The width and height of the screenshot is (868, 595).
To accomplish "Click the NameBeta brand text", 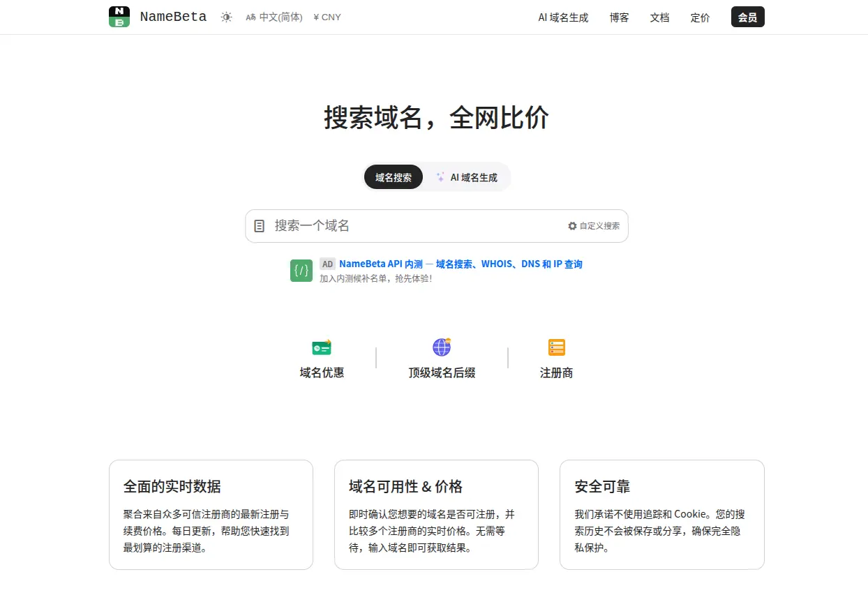I will tap(173, 17).
